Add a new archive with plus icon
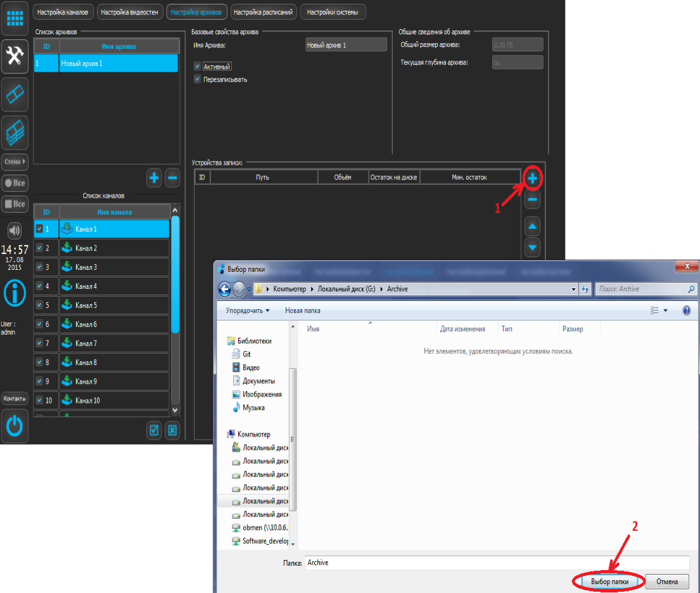 click(x=154, y=178)
